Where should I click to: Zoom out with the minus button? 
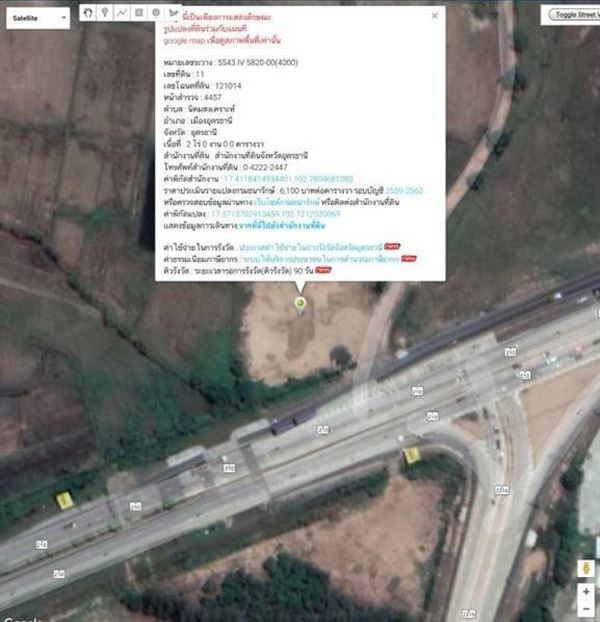pos(586,609)
